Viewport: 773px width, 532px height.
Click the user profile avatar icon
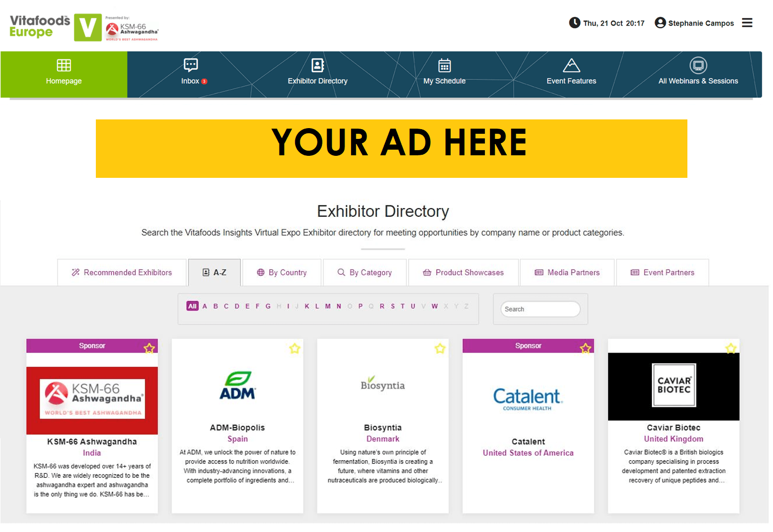(660, 23)
